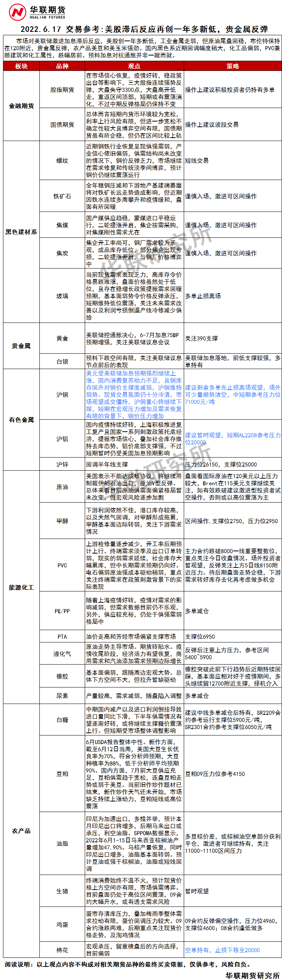This screenshot has height=980, width=282.
Task: Select the 生猪 product cell
Action: pyautogui.click(x=62, y=891)
